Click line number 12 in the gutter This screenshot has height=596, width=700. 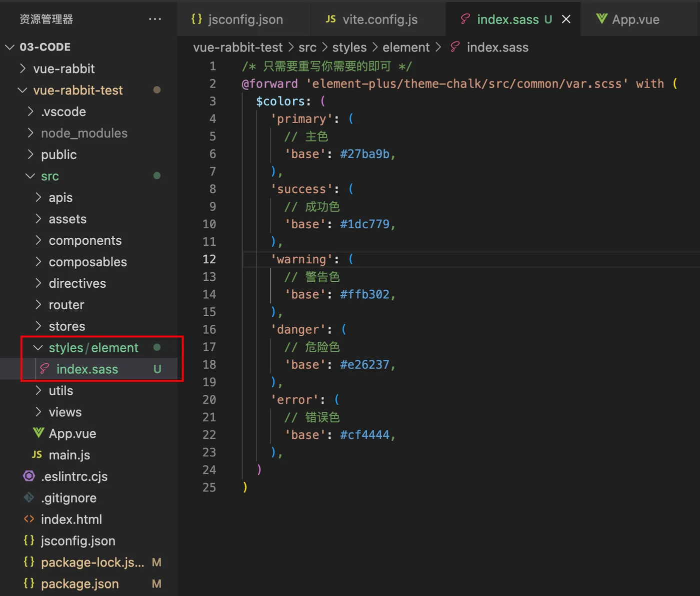pyautogui.click(x=209, y=259)
